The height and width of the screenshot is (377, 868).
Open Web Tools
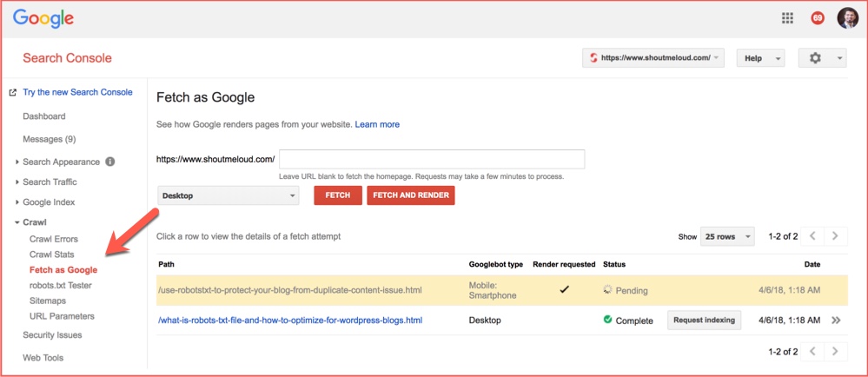point(43,358)
